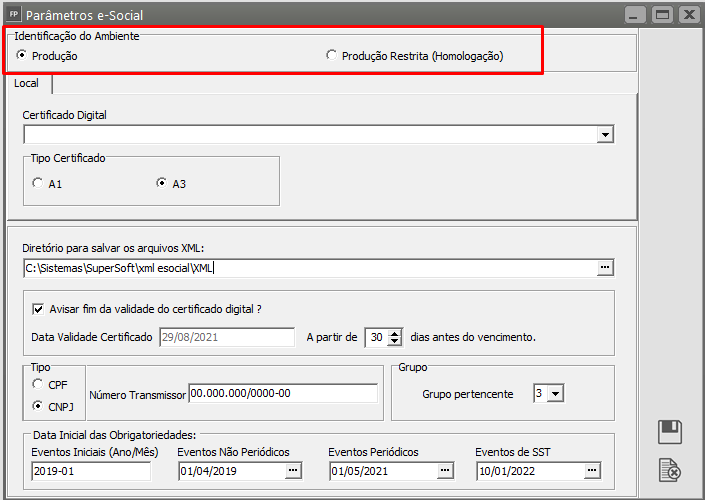The image size is (705, 500).
Task: Select Produção Restrita (Homologação) radio button
Action: (x=331, y=55)
